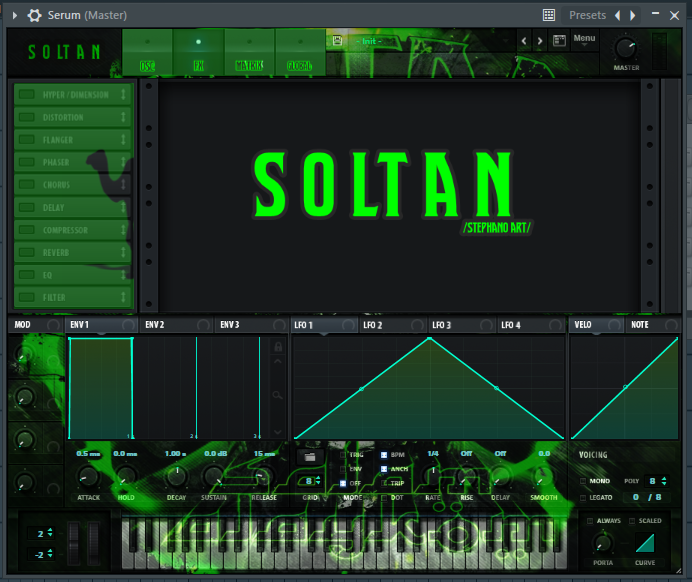Click the magnifier zoom icon in envelope

(x=278, y=395)
